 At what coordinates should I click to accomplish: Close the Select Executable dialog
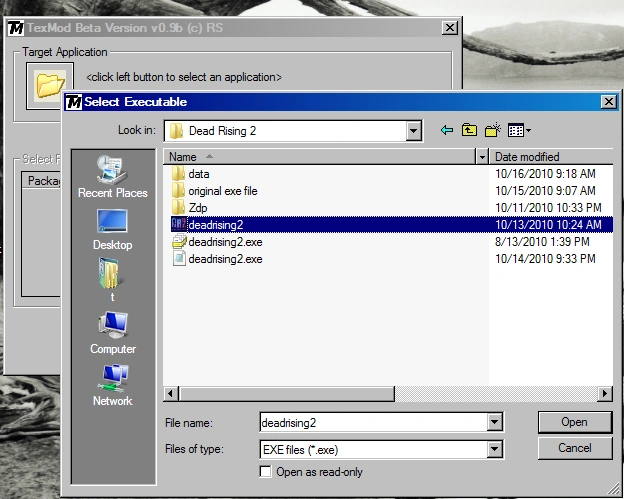[609, 102]
